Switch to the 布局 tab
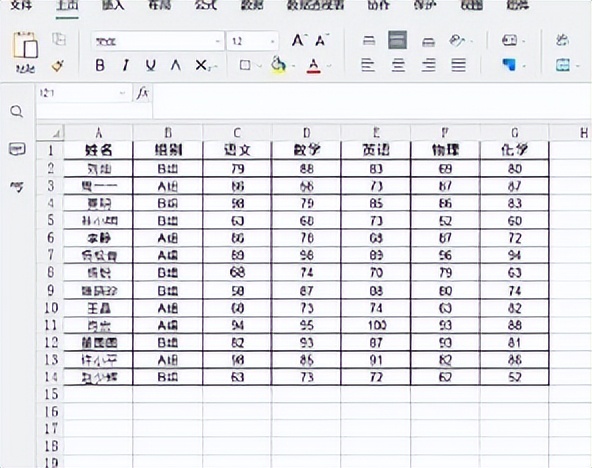592x468 pixels. pyautogui.click(x=159, y=5)
